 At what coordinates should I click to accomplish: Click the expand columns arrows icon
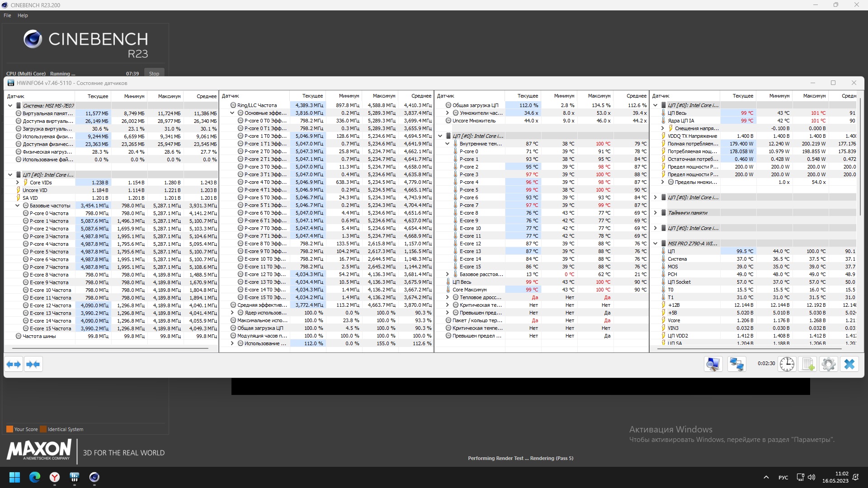tap(14, 364)
